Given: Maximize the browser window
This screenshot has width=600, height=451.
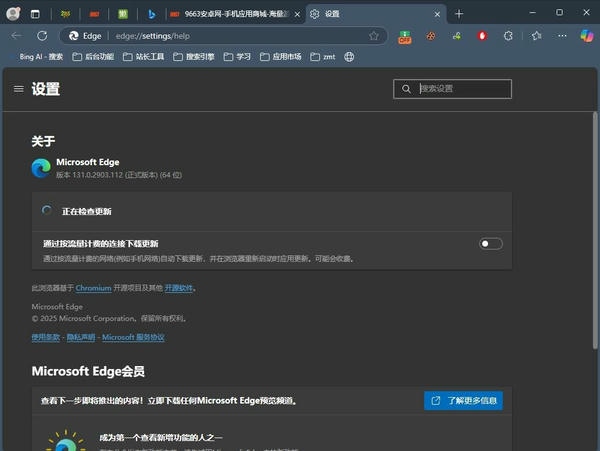Looking at the screenshot, I should 559,13.
